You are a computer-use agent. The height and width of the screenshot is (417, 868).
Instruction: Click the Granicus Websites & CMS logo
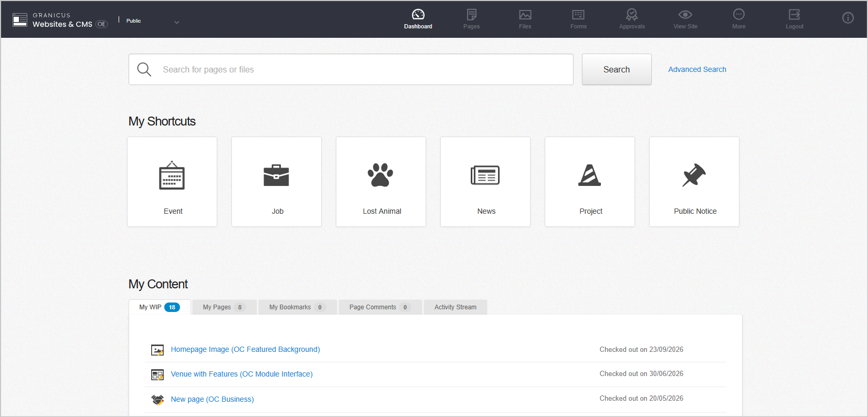tap(60, 20)
